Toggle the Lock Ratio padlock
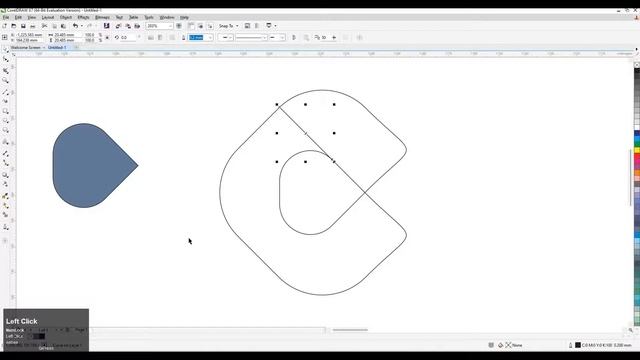640x360 pixels. [x=107, y=37]
